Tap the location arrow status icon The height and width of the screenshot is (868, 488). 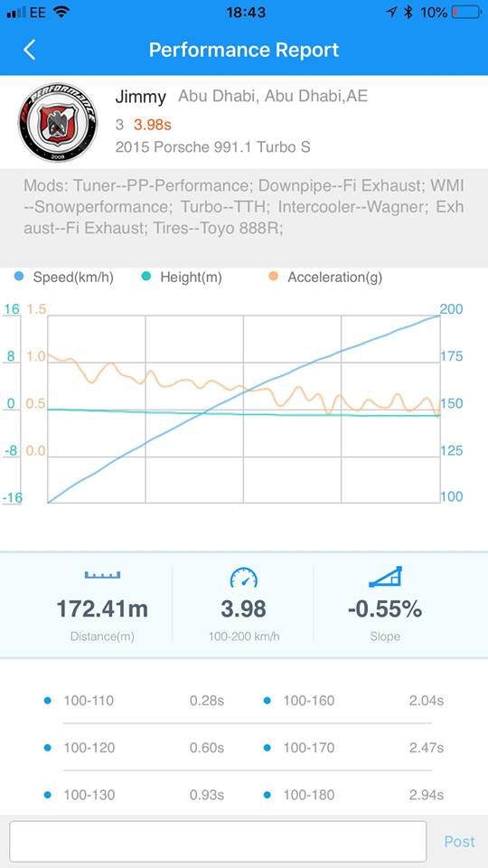pos(392,12)
